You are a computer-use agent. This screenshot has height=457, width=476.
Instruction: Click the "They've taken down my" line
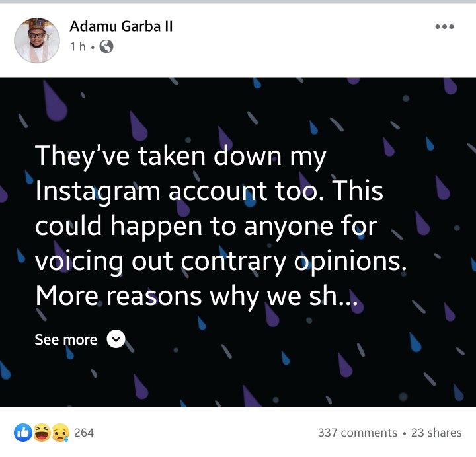(x=180, y=157)
